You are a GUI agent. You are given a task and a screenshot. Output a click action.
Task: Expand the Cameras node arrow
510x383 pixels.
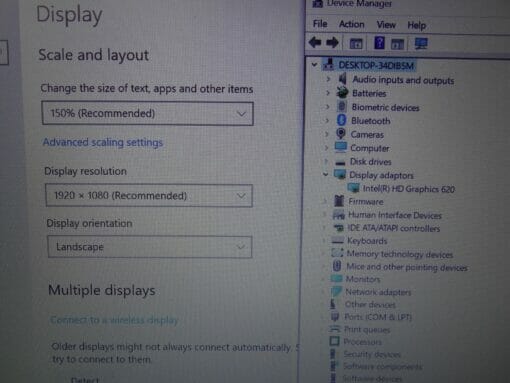pos(327,134)
